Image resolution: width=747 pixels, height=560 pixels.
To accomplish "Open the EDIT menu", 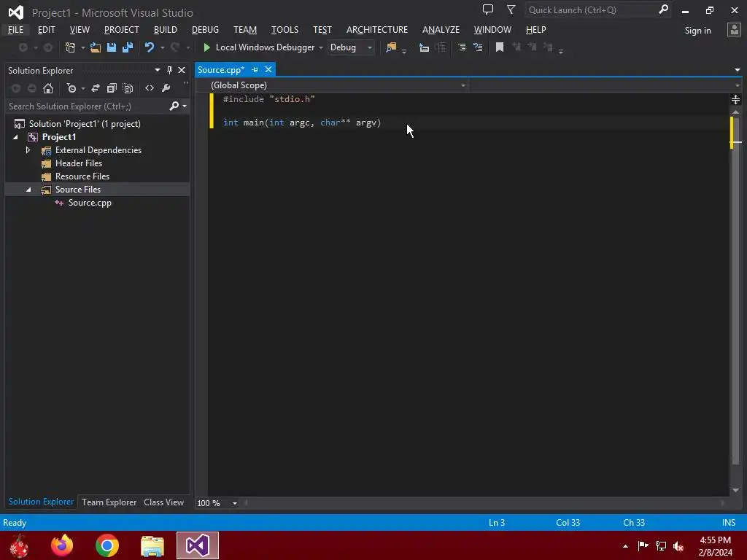I will (46, 29).
